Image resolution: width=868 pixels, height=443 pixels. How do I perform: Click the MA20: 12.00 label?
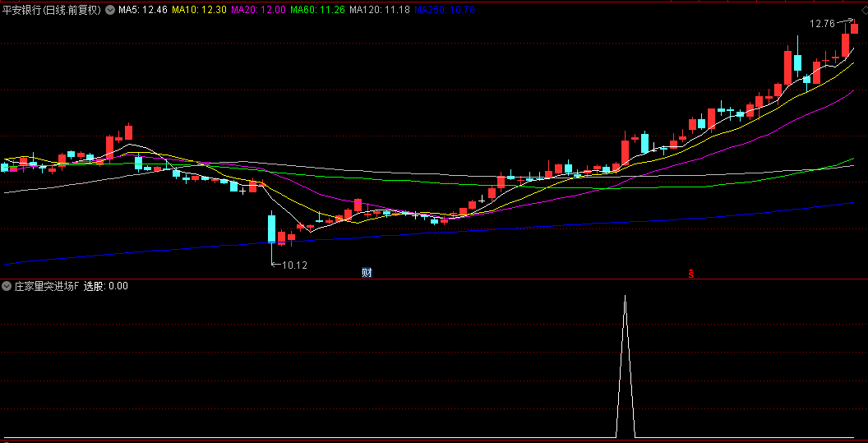point(259,9)
